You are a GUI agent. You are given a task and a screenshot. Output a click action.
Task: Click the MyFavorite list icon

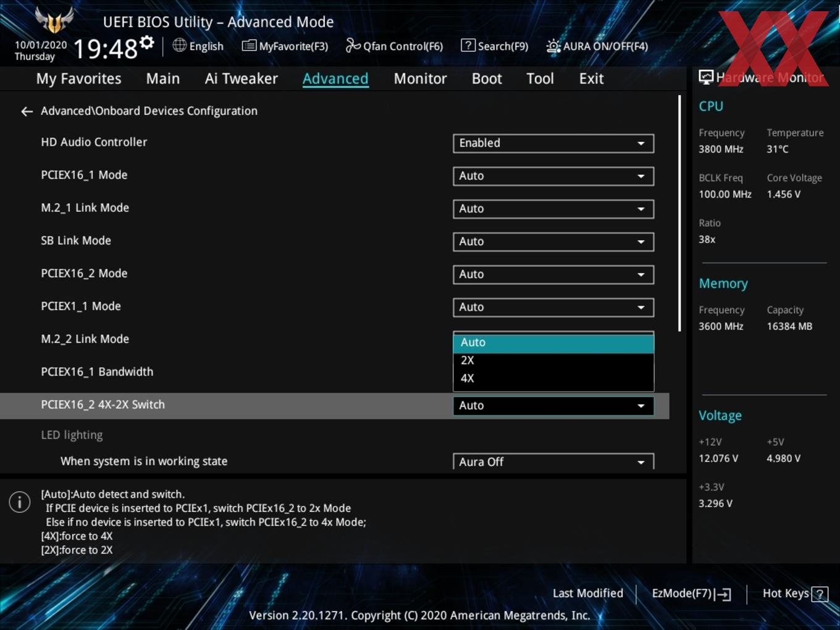pos(249,46)
